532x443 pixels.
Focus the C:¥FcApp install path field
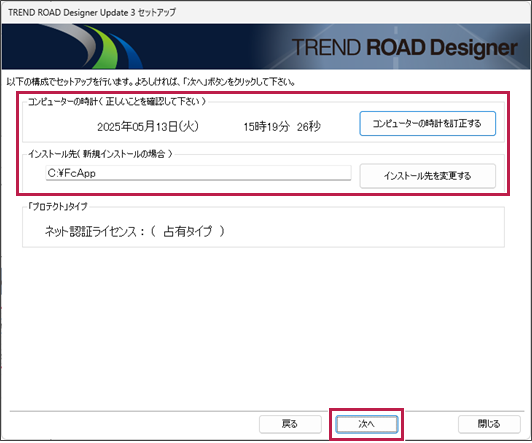click(x=198, y=173)
